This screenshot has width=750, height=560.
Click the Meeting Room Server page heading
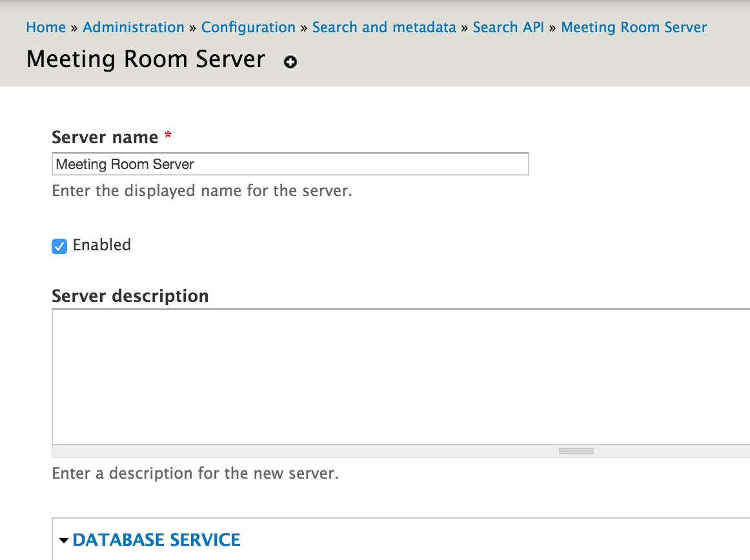pyautogui.click(x=145, y=59)
